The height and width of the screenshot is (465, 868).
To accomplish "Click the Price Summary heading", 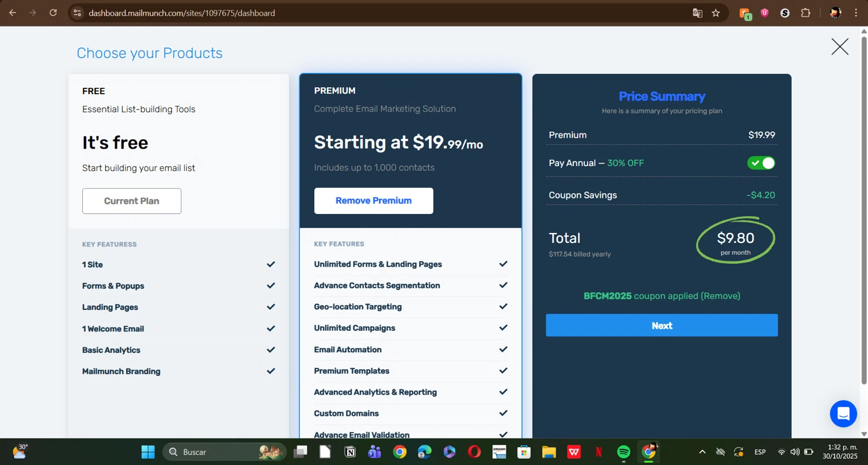I will click(662, 97).
